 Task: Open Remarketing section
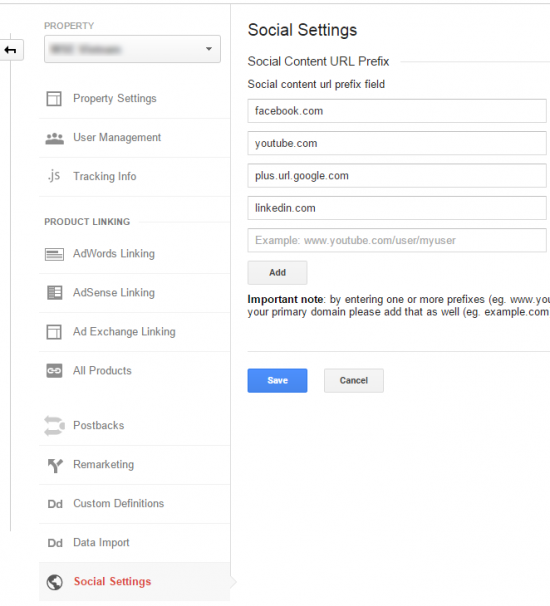(104, 465)
